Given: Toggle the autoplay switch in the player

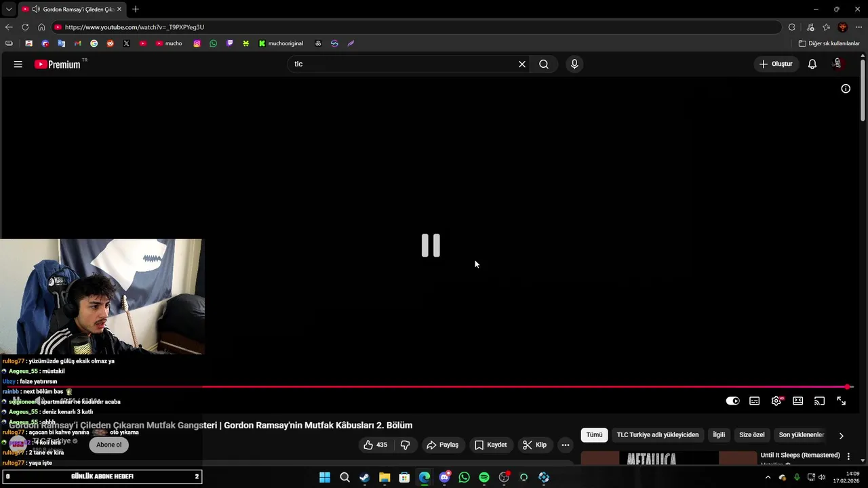Looking at the screenshot, I should [732, 401].
